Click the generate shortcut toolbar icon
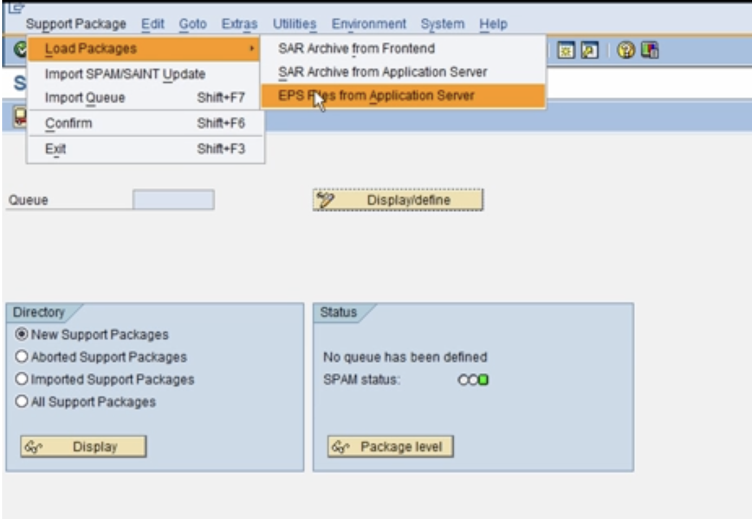Screen dimensions: 752x519 [589, 50]
